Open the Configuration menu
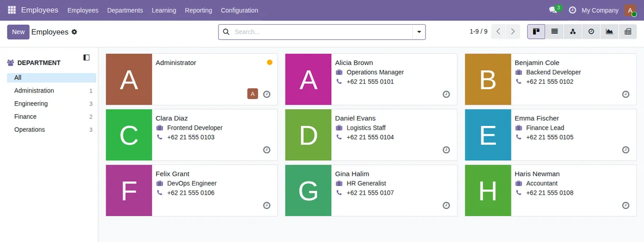Image resolution: width=644 pixels, height=242 pixels. point(239,10)
